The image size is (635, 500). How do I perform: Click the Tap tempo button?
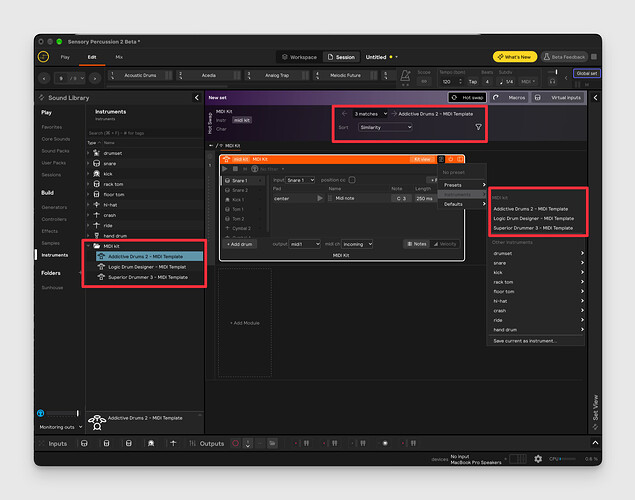click(x=473, y=81)
